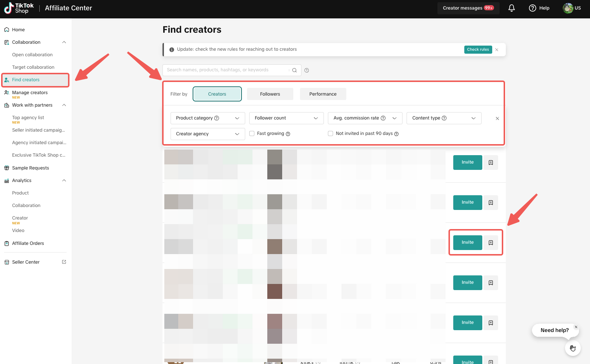The height and width of the screenshot is (364, 590).
Task: Click the Product category help icon
Action: (x=217, y=118)
